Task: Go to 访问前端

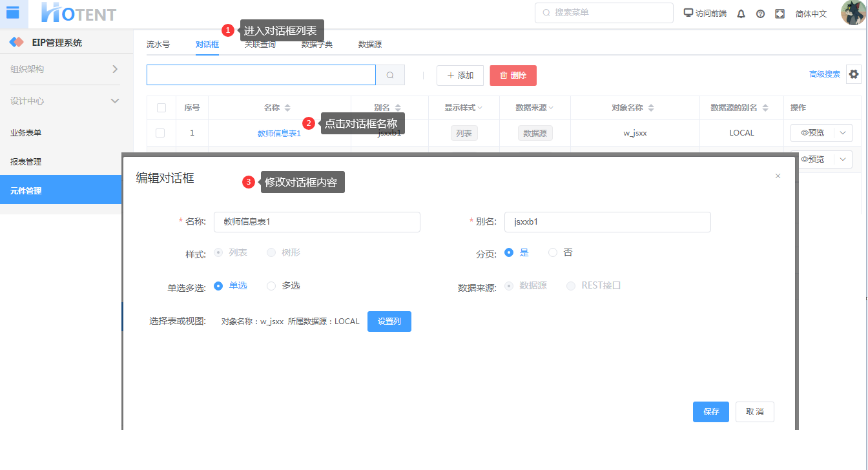Action: [x=705, y=14]
